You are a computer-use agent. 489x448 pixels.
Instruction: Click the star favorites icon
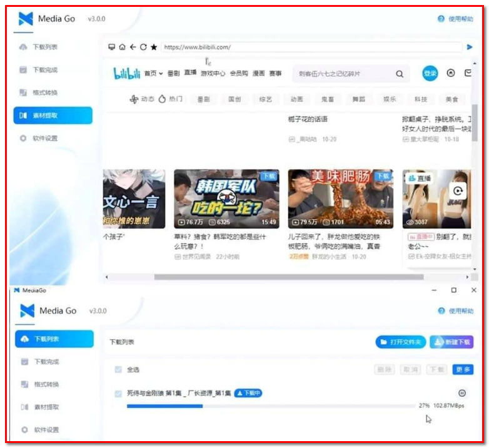[153, 47]
